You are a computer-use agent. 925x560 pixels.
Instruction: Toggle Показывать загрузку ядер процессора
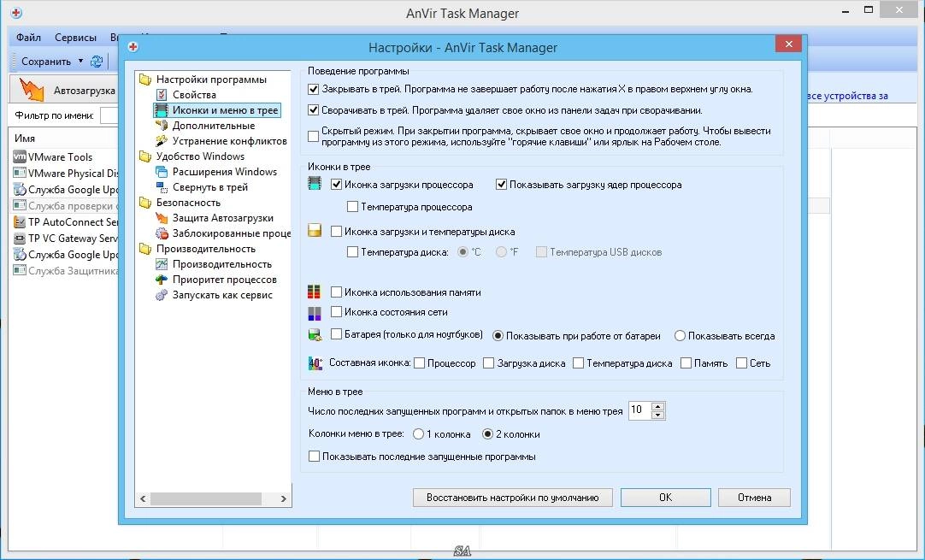(502, 184)
